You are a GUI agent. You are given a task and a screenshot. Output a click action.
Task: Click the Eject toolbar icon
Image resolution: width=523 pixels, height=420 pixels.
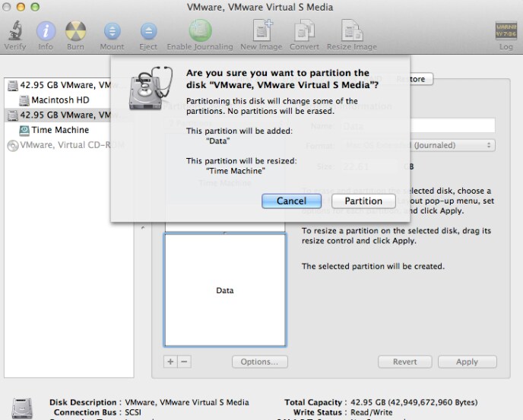point(148,31)
